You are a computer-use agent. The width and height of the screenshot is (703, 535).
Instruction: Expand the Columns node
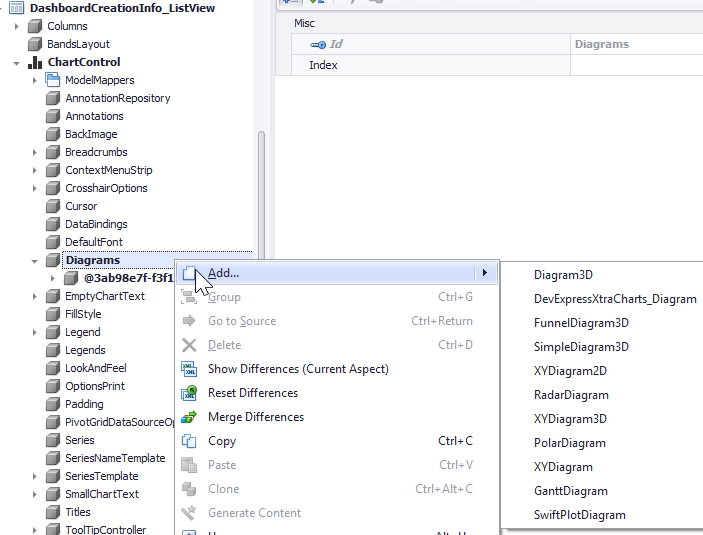(x=17, y=26)
